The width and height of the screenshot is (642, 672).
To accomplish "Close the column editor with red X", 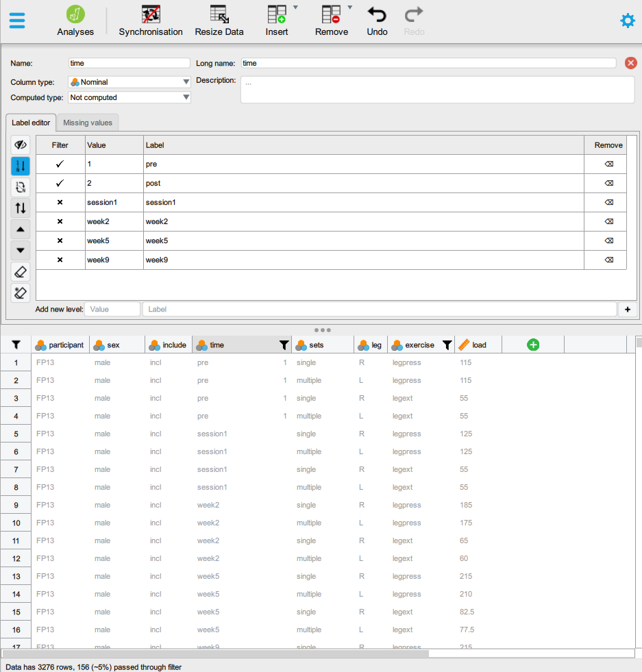I will (630, 63).
